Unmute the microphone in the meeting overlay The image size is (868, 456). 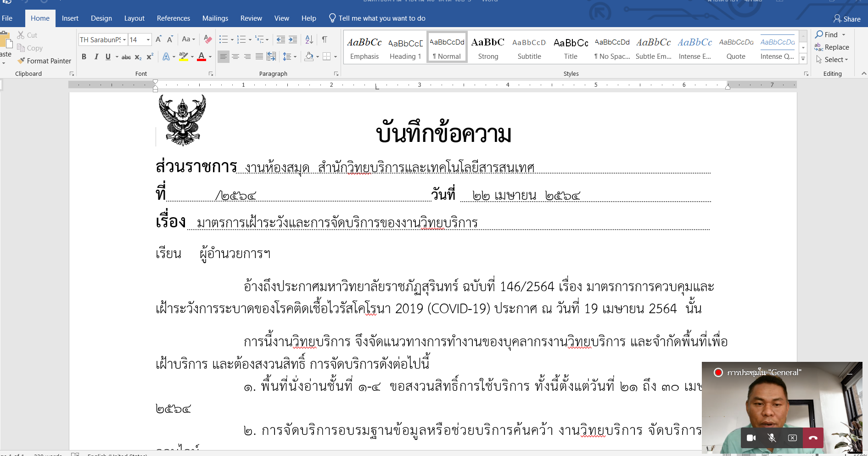click(x=772, y=438)
